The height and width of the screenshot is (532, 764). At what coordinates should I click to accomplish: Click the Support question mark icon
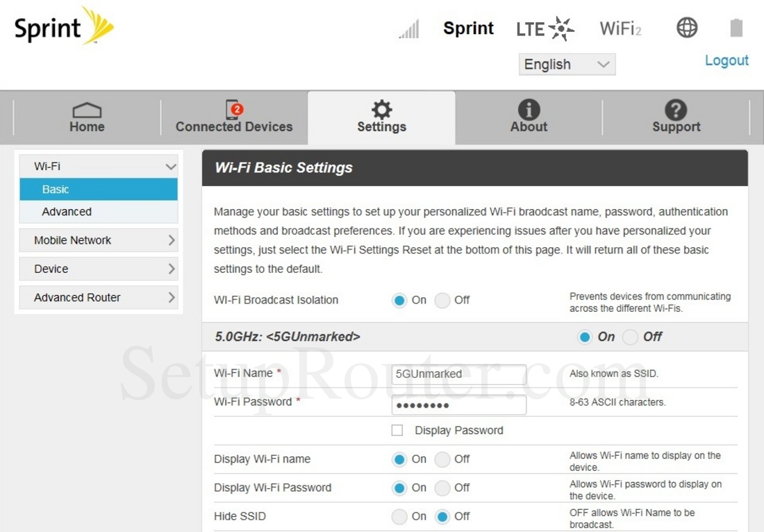676,110
